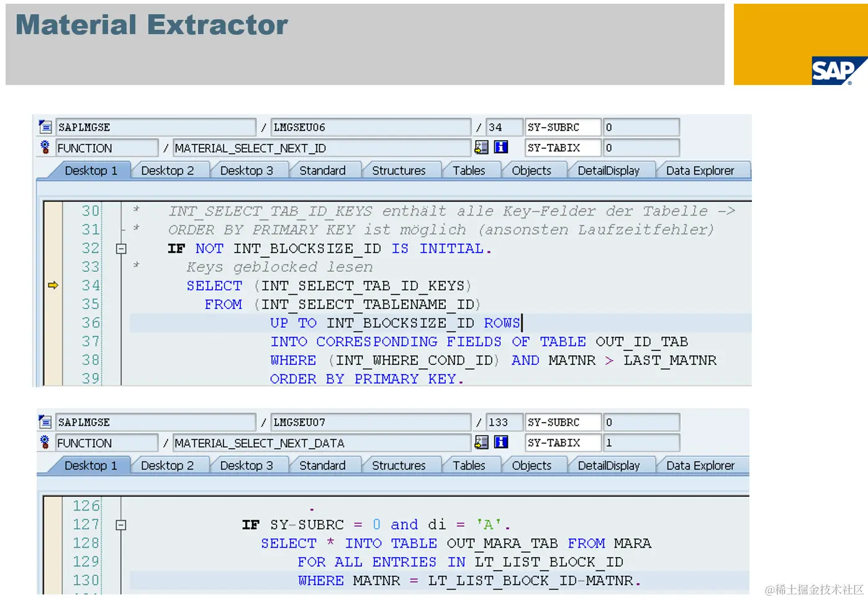Click the navigation icon after MATERIAL_SELECT_NEXT_DATA field
This screenshot has height=600, width=868.
481,442
